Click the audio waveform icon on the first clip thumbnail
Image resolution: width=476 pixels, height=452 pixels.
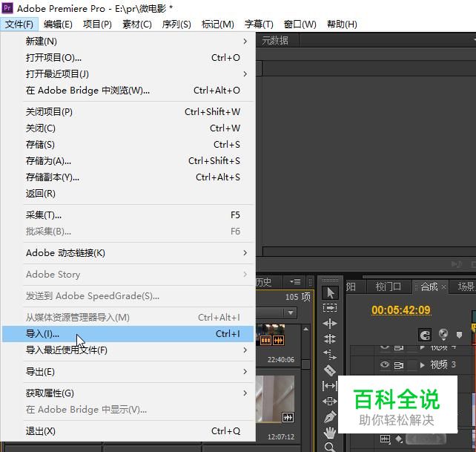278,341
